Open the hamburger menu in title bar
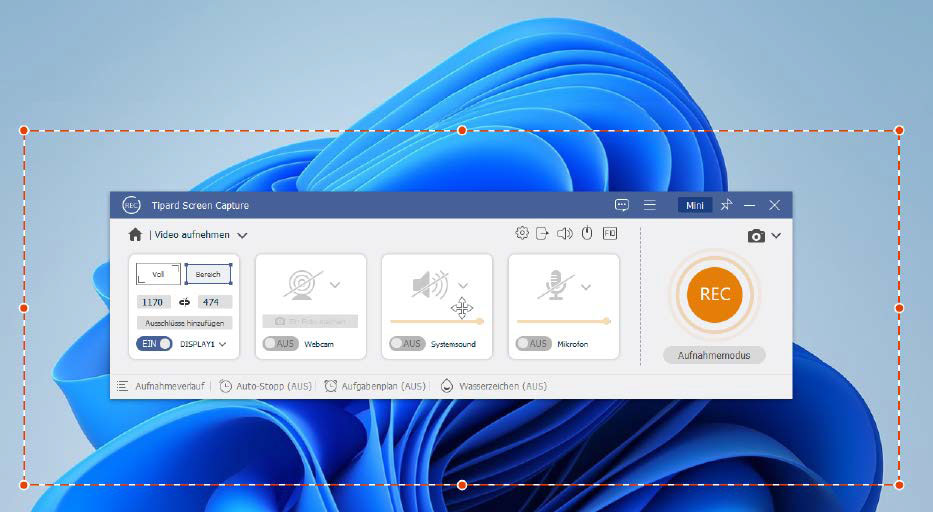 point(650,205)
